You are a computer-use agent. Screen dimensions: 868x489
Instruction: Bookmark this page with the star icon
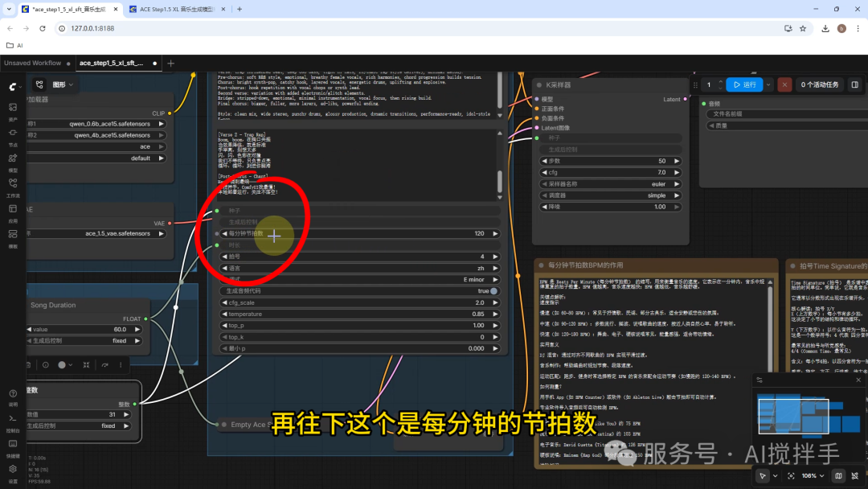pos(803,28)
